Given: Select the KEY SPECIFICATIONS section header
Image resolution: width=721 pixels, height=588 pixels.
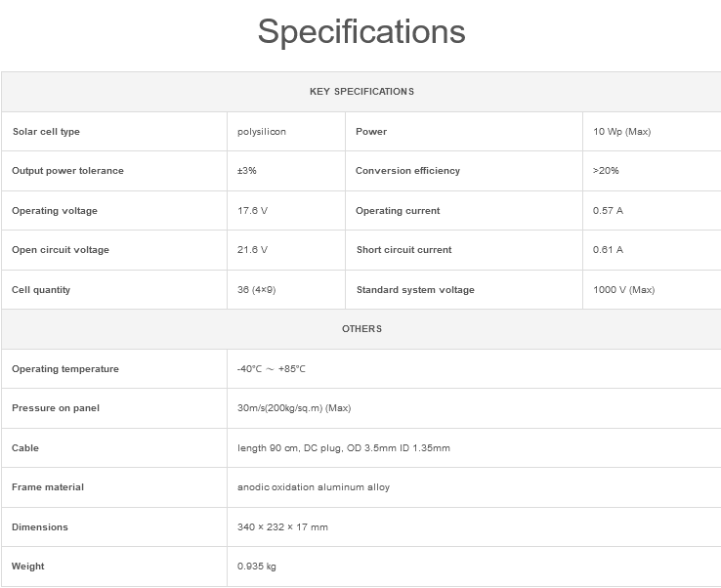Looking at the screenshot, I should tap(361, 92).
